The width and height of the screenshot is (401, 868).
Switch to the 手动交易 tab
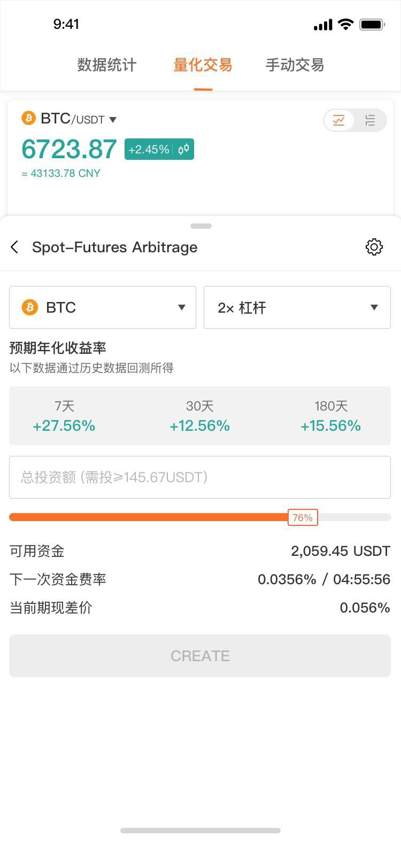pos(295,65)
